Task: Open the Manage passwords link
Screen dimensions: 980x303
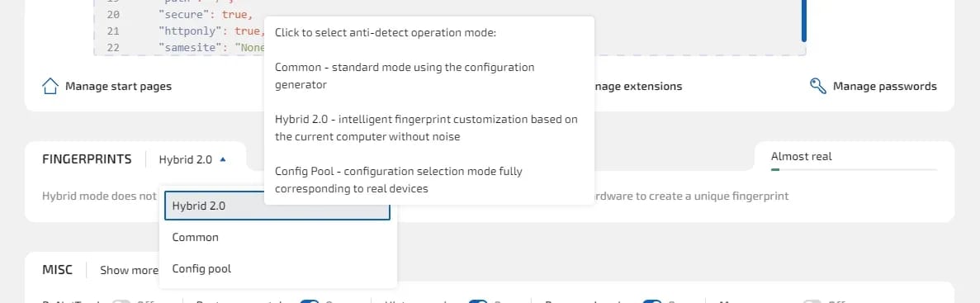Action: coord(884,86)
